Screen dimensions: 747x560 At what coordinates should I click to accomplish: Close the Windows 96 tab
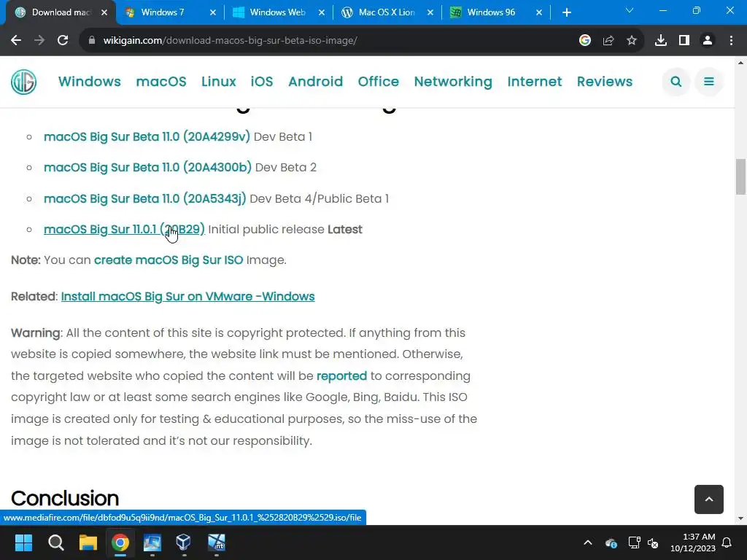coord(539,12)
